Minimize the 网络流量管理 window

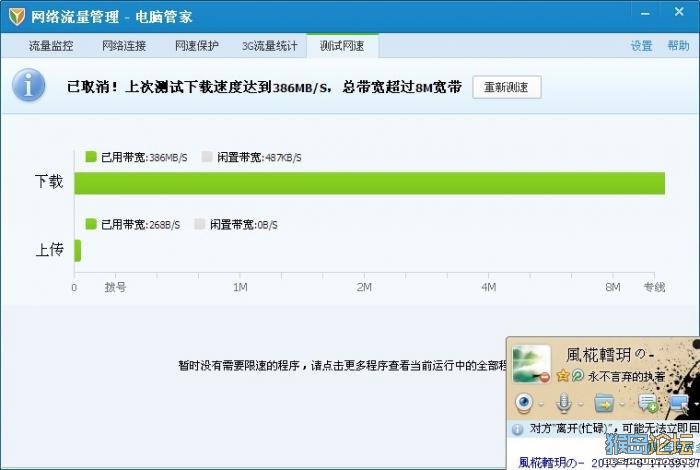[645, 14]
